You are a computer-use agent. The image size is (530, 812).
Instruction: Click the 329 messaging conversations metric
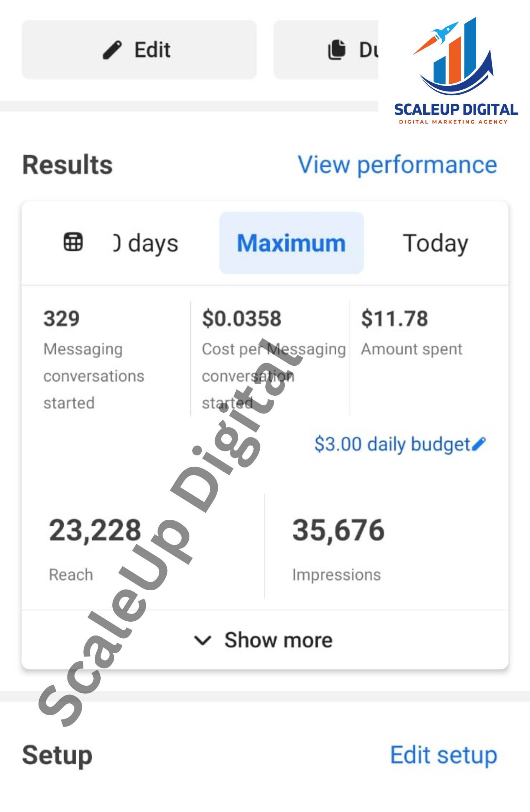(x=62, y=318)
